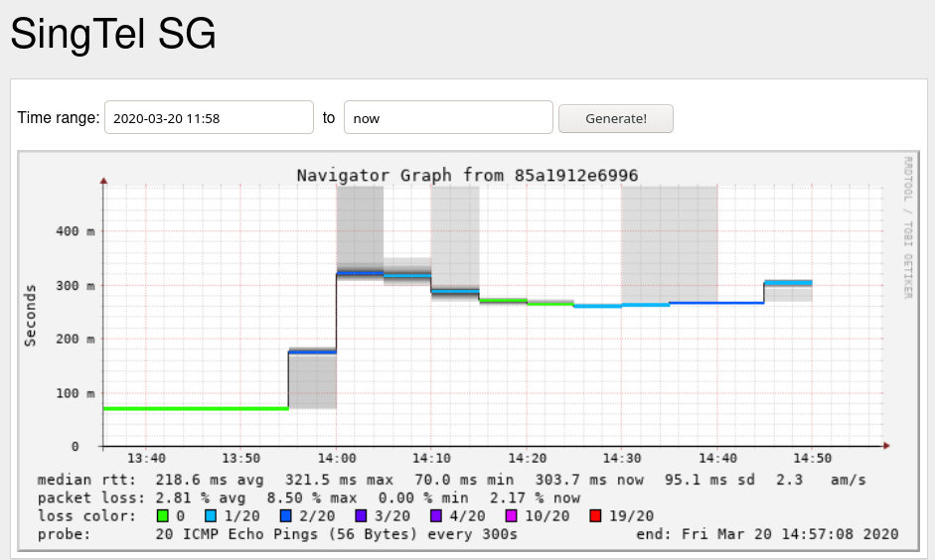Viewport: 935px width, 560px height.
Task: Click the light blue 1/20 loss swatch
Action: coord(211,516)
